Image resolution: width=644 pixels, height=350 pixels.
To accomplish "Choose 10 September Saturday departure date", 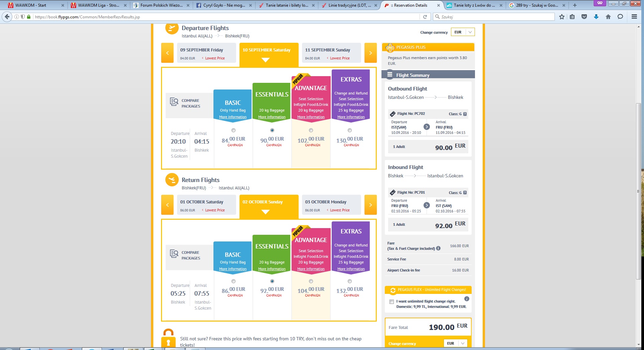I will point(269,54).
